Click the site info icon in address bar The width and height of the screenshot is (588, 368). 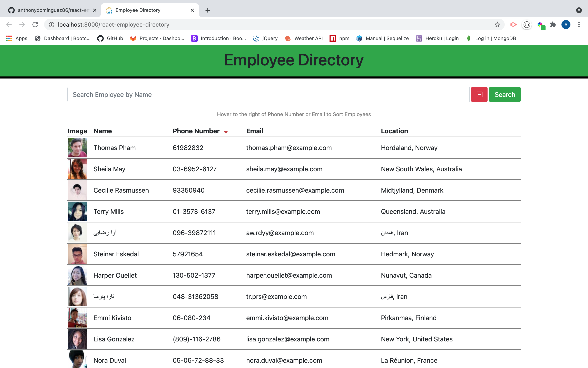51,25
